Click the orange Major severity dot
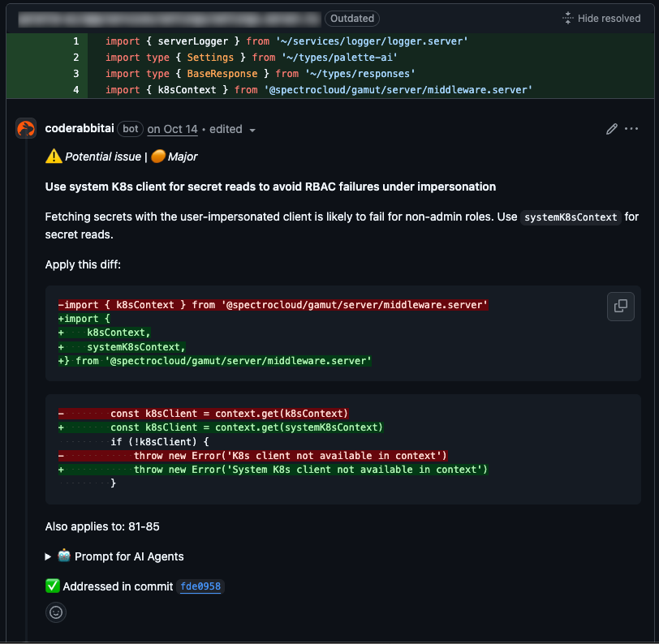659x644 pixels. [157, 156]
